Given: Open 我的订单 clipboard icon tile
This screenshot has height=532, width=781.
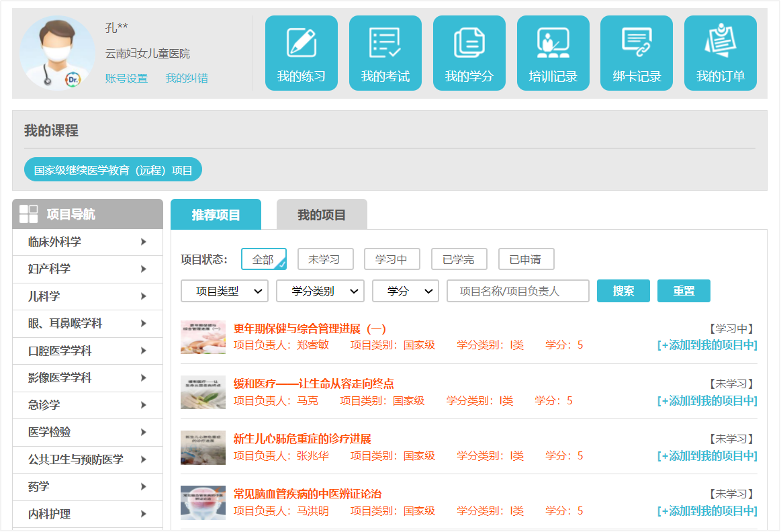Looking at the screenshot, I should coord(720,53).
